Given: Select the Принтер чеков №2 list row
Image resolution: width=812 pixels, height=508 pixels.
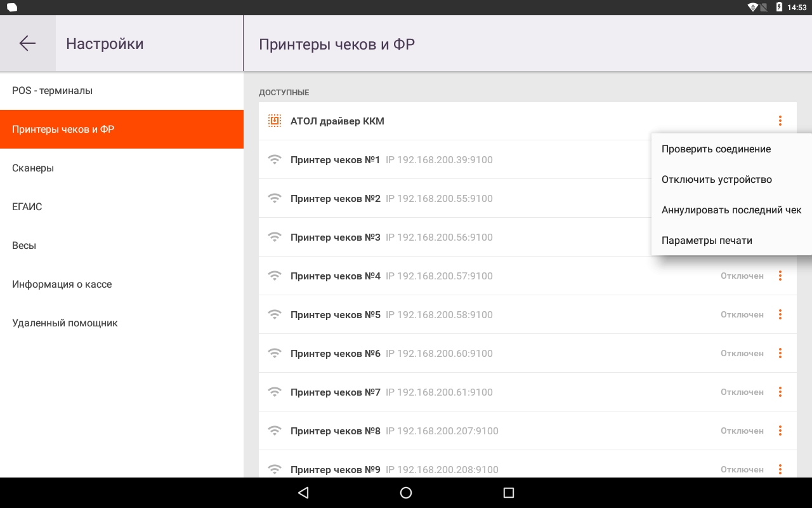Looking at the screenshot, I should coord(528,198).
